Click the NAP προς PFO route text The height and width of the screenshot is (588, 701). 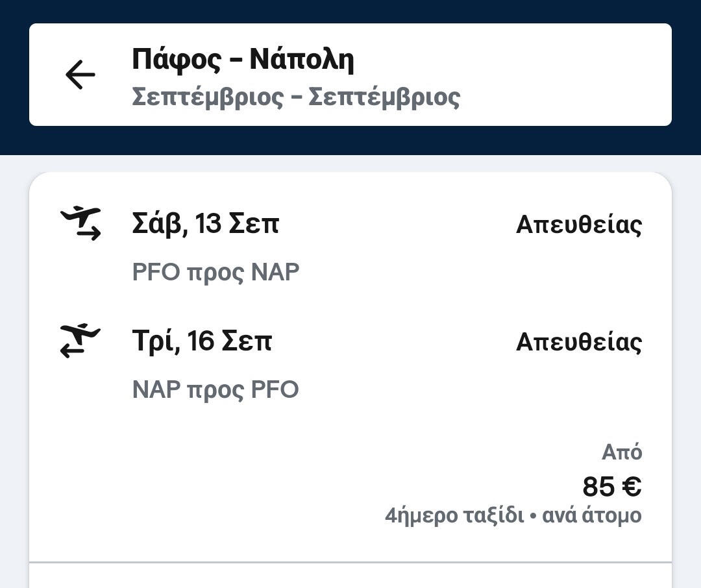[215, 390]
